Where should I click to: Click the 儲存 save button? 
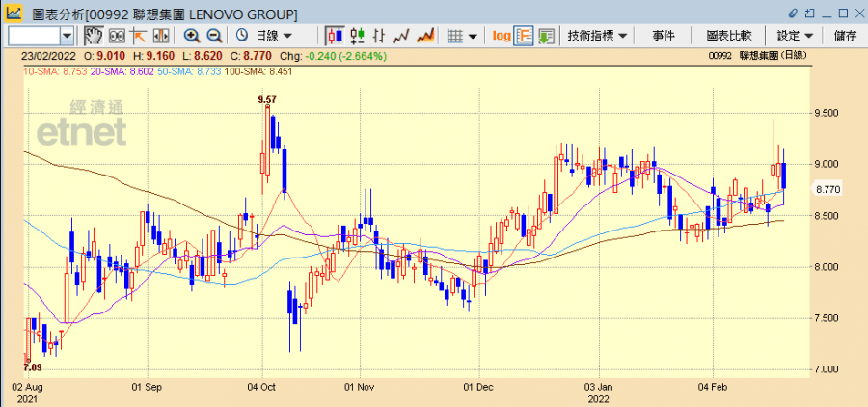(845, 36)
